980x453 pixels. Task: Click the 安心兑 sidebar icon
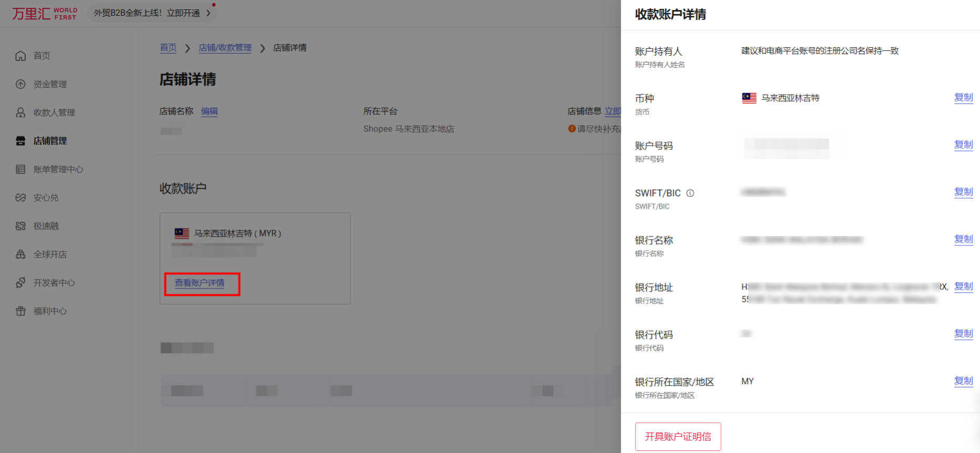[20, 198]
